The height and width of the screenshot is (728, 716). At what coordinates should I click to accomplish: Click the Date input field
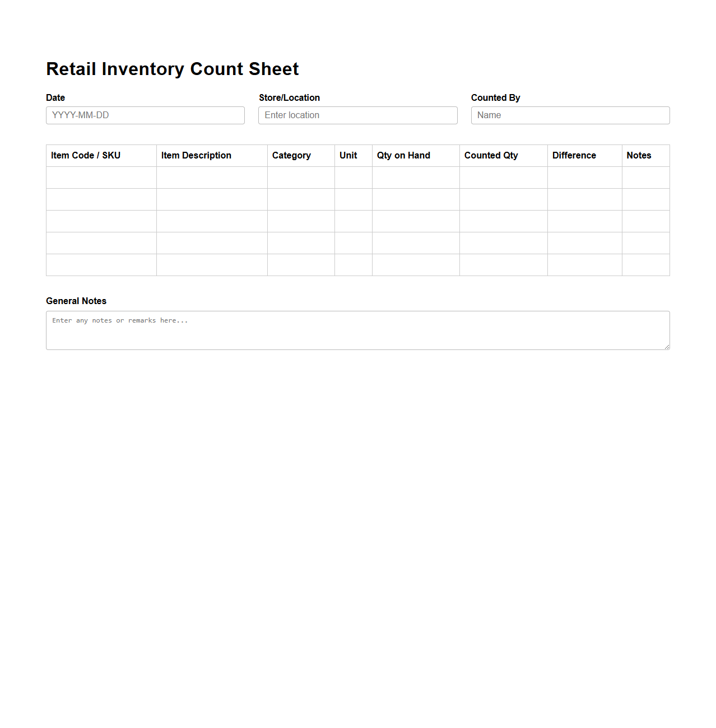(x=145, y=115)
